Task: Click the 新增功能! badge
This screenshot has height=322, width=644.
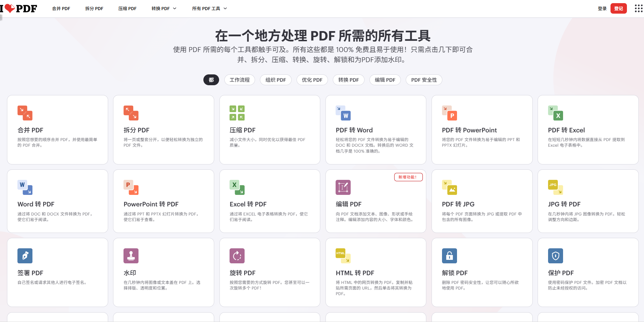Action: tap(408, 177)
